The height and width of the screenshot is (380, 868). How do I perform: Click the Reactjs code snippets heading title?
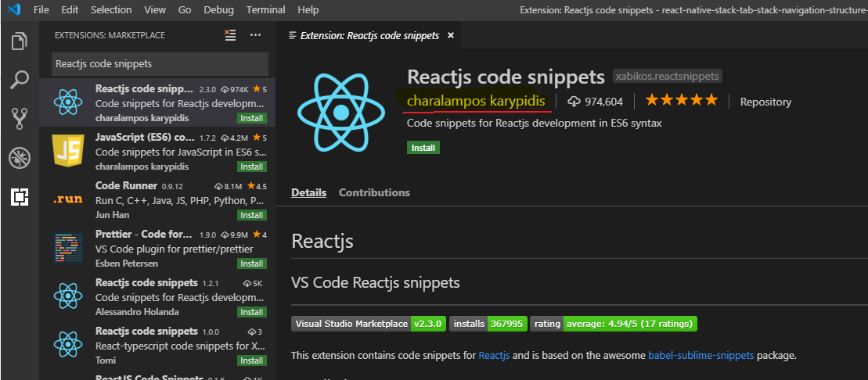(506, 77)
